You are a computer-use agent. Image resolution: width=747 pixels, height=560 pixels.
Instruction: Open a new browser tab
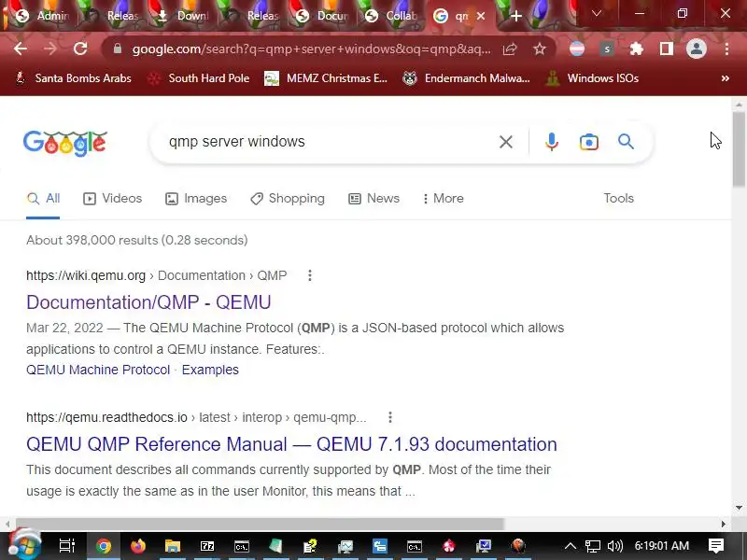[516, 16]
